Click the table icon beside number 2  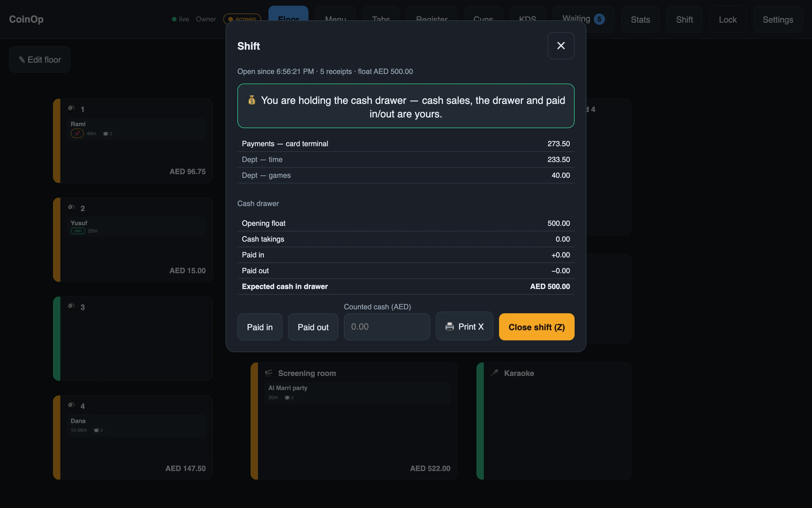(71, 207)
